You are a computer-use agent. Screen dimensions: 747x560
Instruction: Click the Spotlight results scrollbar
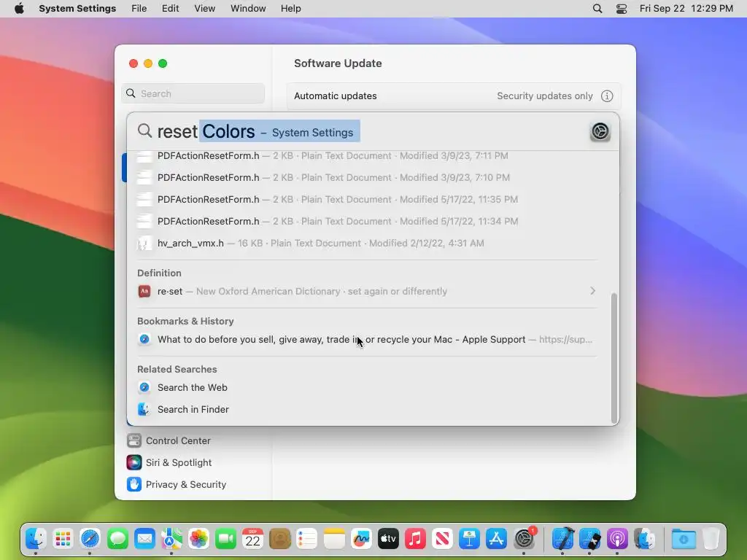pyautogui.click(x=614, y=358)
